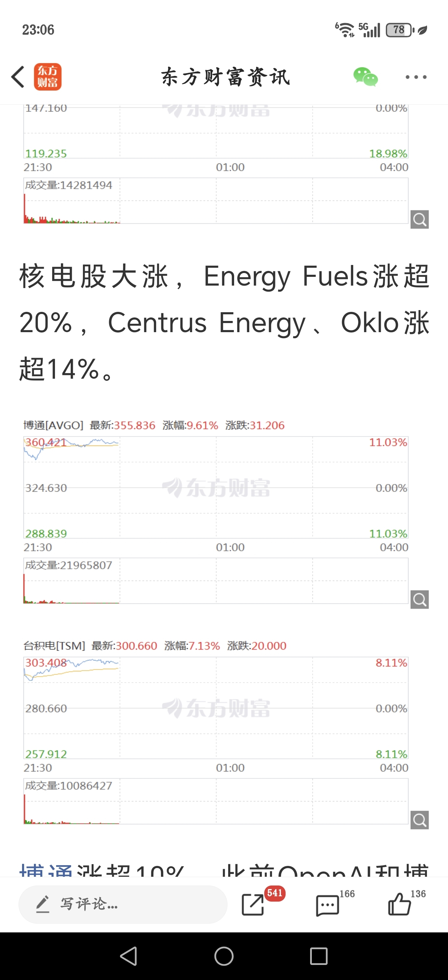This screenshot has width=448, height=980.
Task: Tap the 写评论 comment input field
Action: coord(122,904)
